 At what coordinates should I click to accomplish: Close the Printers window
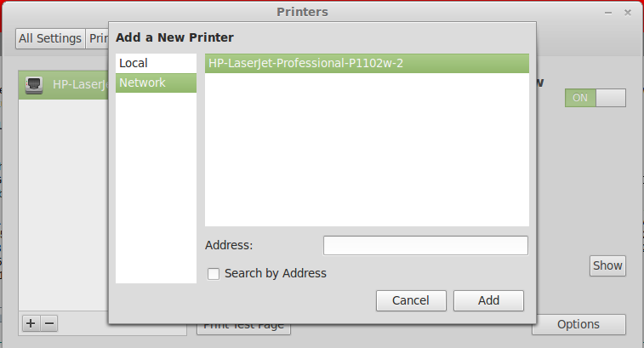628,13
